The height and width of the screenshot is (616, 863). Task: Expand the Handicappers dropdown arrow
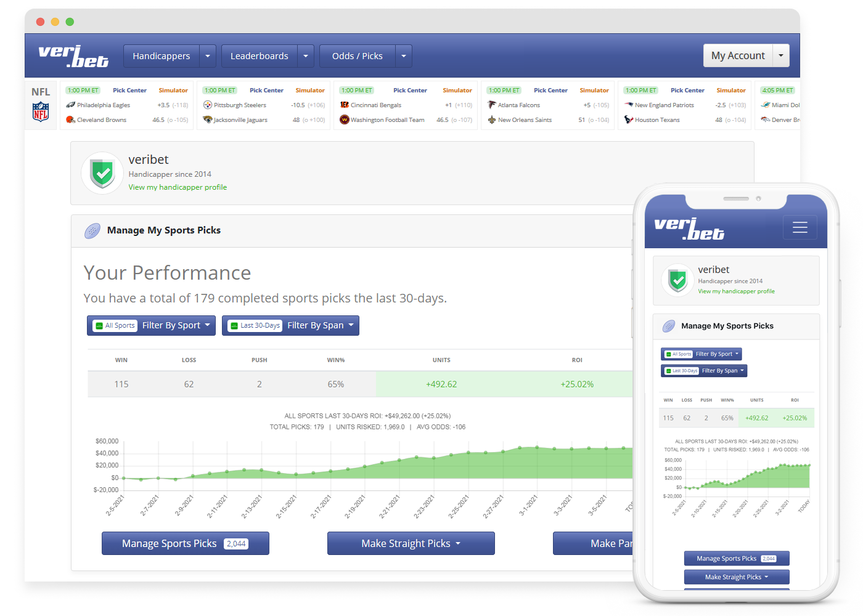(x=208, y=56)
